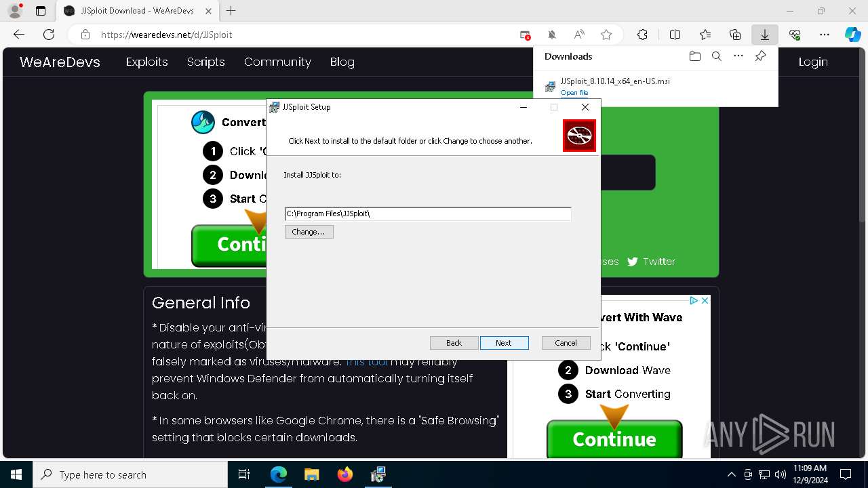Image resolution: width=868 pixels, height=488 pixels.
Task: Open the tab actions menu icon
Action: coord(41,11)
